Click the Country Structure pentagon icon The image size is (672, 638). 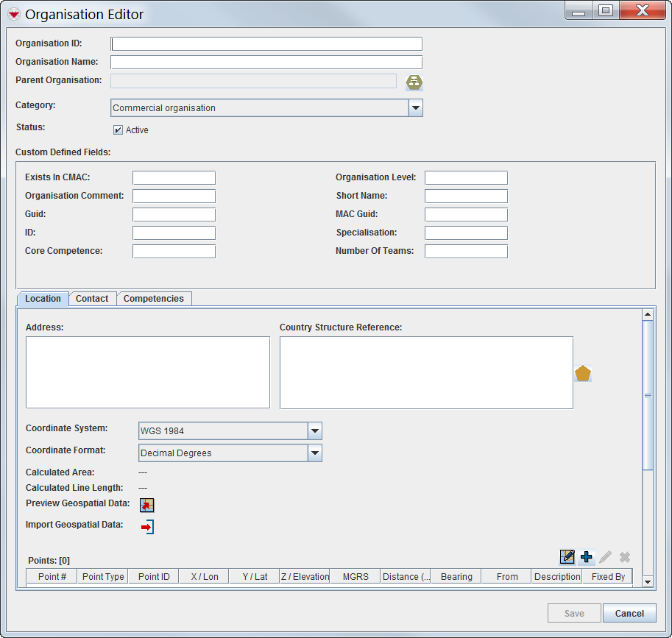tap(583, 373)
